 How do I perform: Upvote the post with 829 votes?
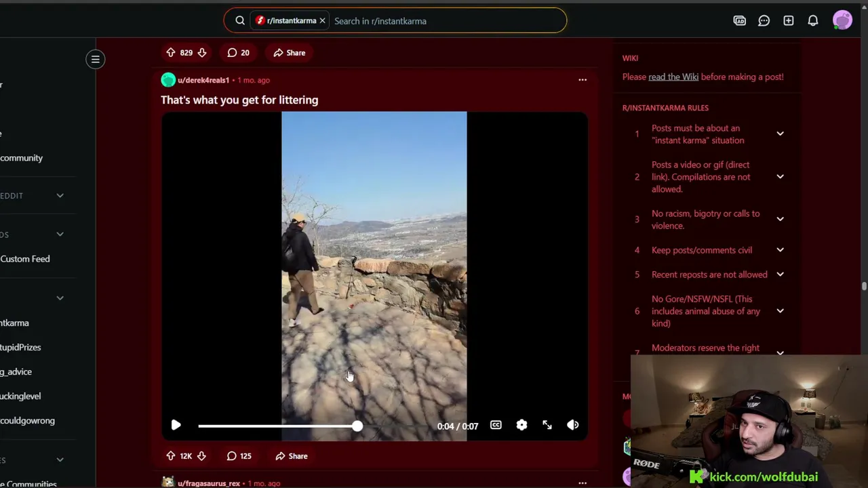[x=171, y=53]
